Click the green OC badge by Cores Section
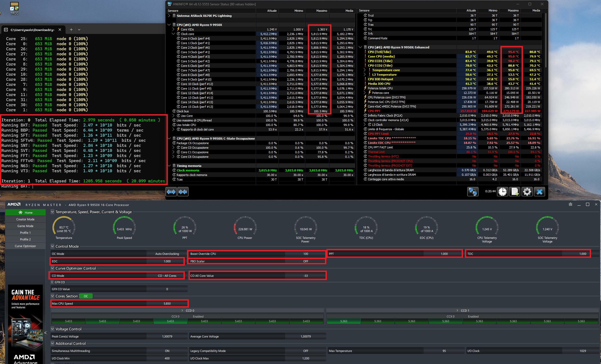The height and width of the screenshot is (364, 601). coord(86,296)
